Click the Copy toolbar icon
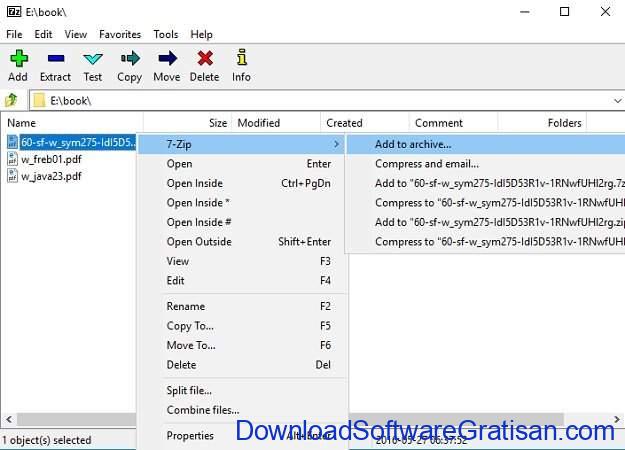This screenshot has height=450, width=625. click(x=130, y=58)
